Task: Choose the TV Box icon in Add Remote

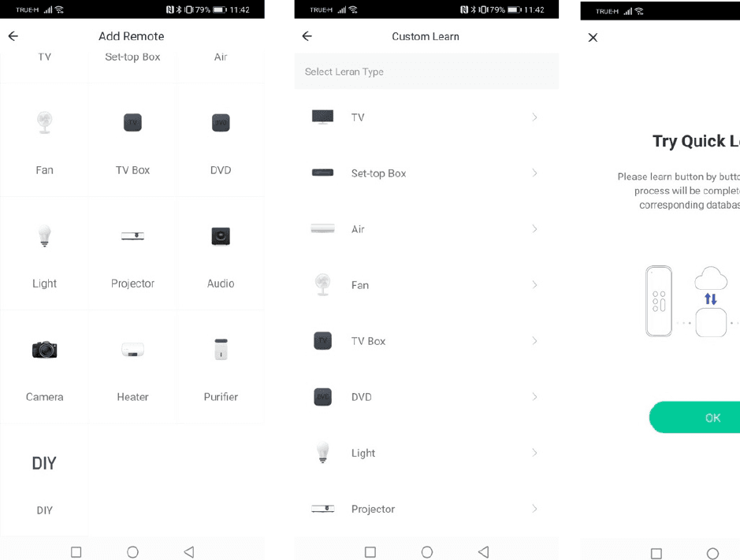Action: tap(132, 123)
